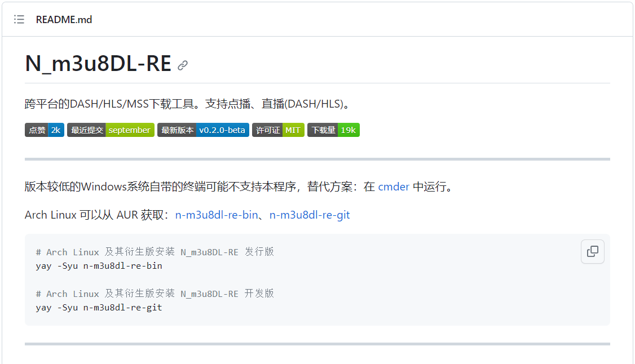Click the comment line ending with 发行版

[155, 252]
